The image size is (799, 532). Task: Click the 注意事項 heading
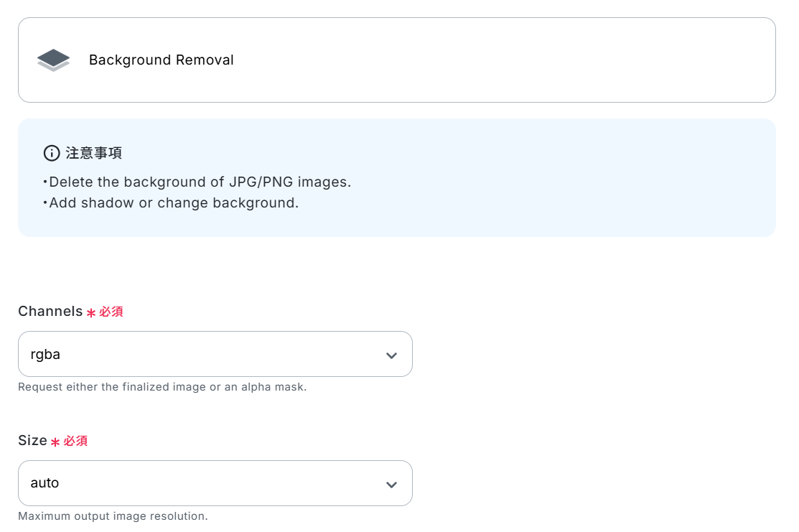coord(94,153)
